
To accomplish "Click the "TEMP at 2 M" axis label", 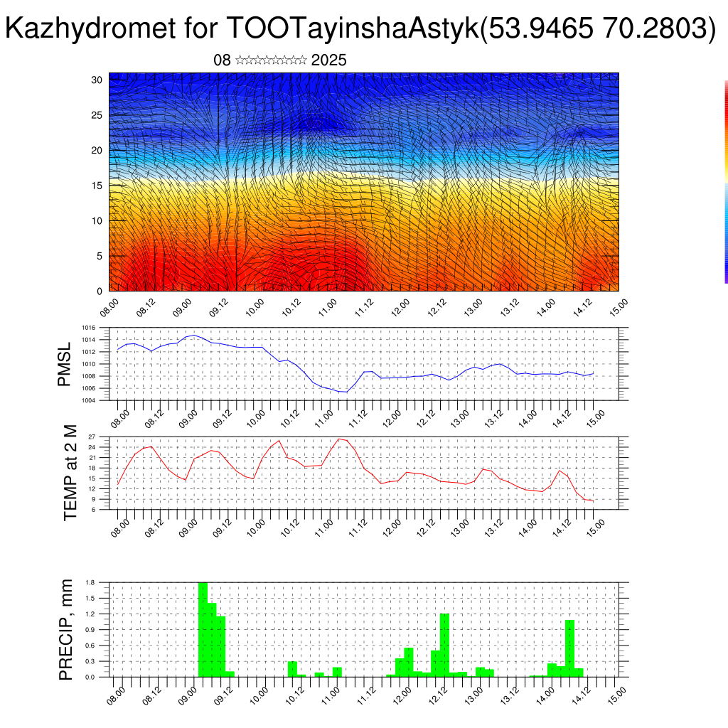I will (x=70, y=473).
